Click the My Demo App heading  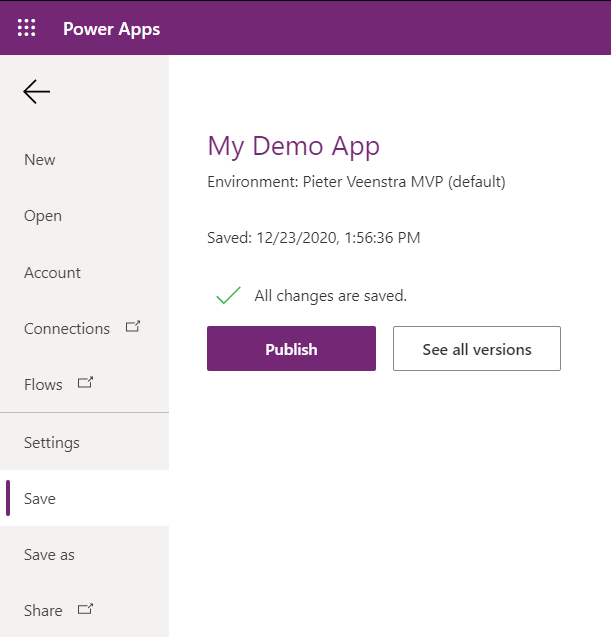point(294,146)
